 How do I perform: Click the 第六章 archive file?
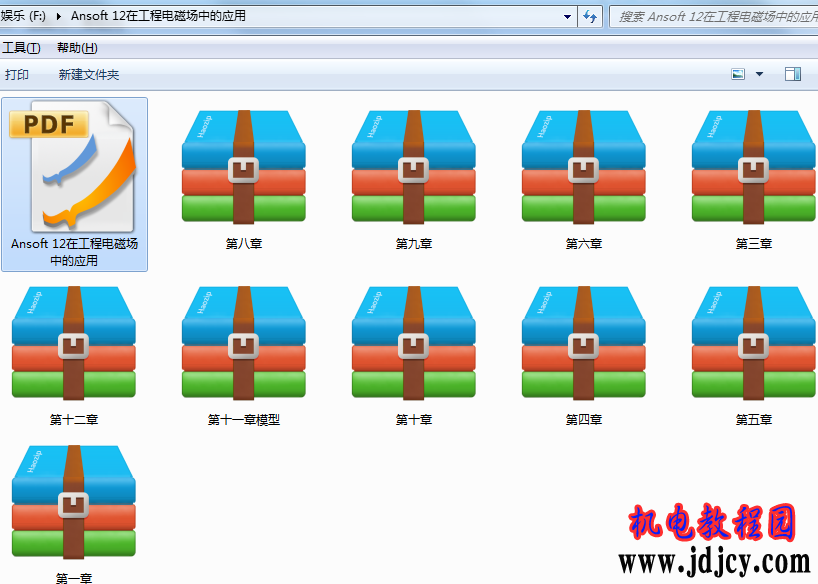(583, 166)
